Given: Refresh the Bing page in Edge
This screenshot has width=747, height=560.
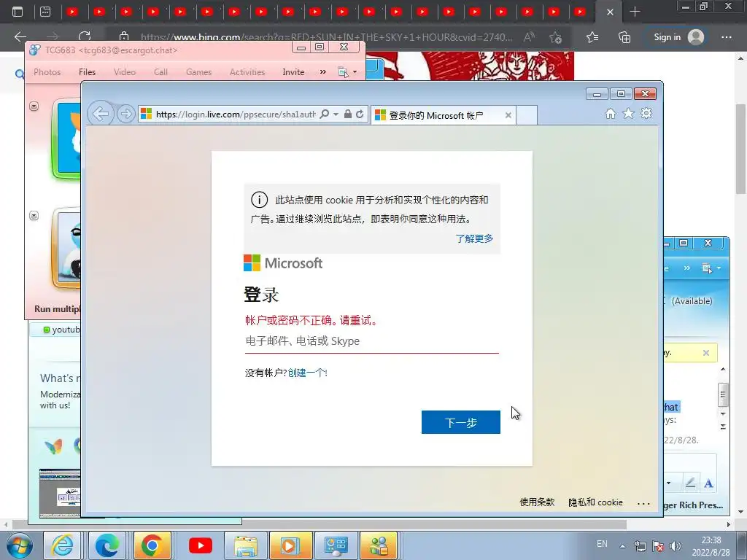Looking at the screenshot, I should [85, 36].
